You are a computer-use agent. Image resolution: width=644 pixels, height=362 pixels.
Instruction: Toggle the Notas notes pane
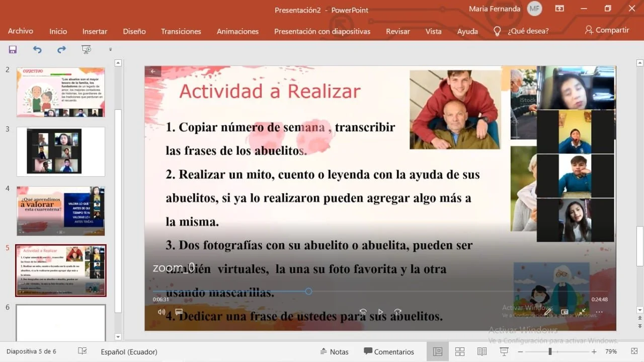click(335, 351)
